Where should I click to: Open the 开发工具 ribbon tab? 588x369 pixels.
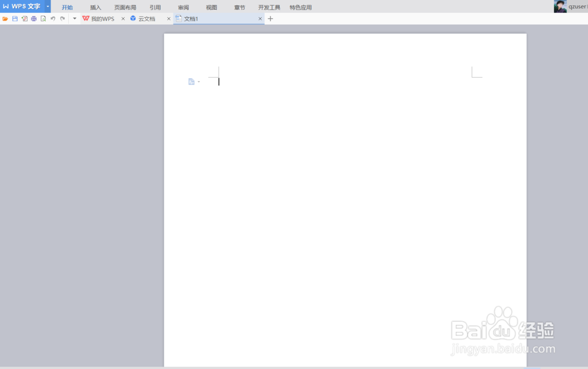click(x=269, y=8)
